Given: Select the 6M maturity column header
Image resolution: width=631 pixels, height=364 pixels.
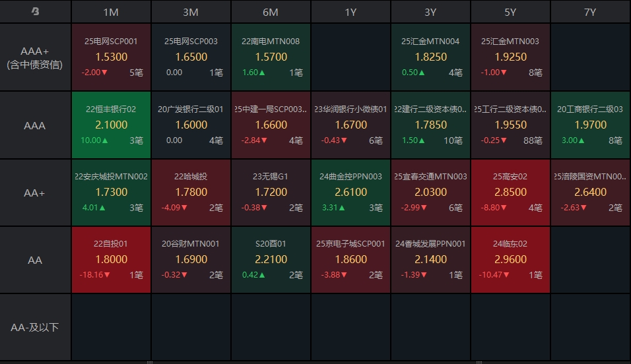Looking at the screenshot, I should (271, 12).
